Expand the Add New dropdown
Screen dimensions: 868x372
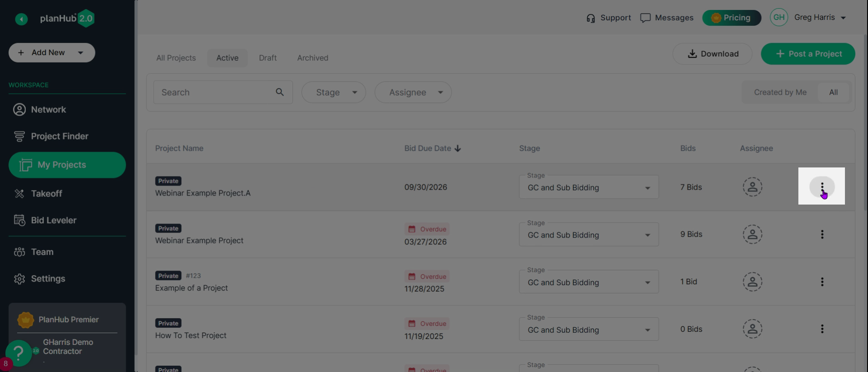pyautogui.click(x=80, y=52)
